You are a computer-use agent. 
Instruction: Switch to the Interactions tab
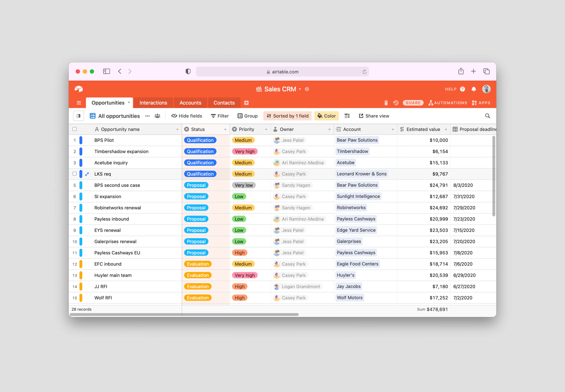point(153,103)
